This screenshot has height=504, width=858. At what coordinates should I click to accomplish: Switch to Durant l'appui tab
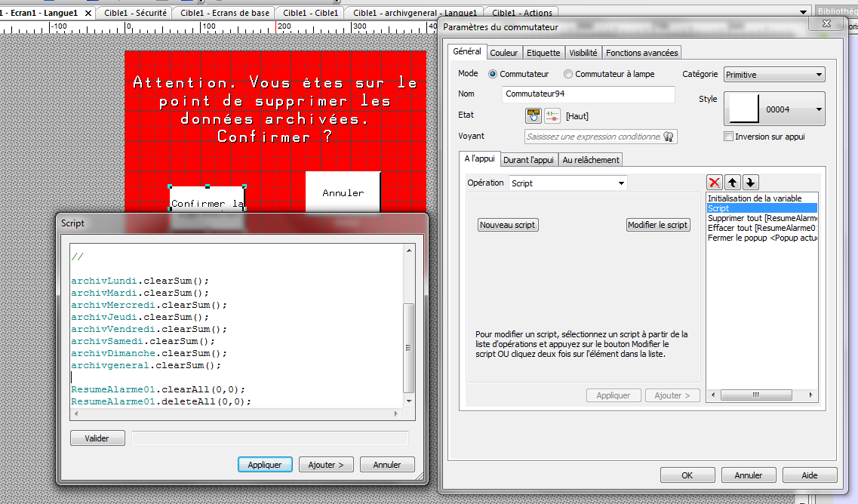click(x=528, y=160)
